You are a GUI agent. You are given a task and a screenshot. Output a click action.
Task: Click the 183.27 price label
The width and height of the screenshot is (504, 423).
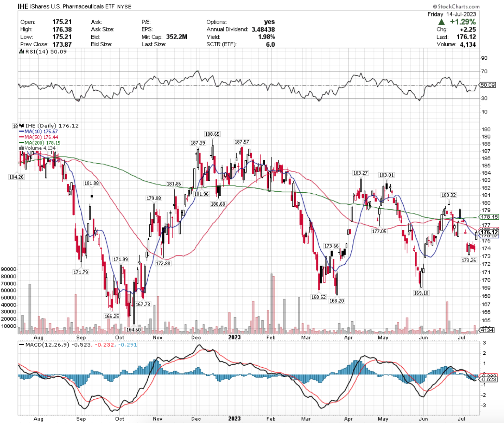360,173
